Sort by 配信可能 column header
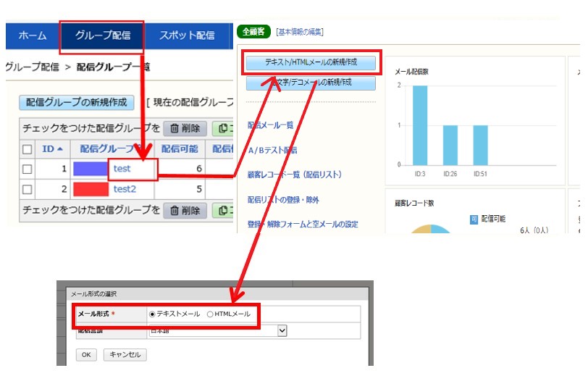The image size is (588, 389). (180, 149)
